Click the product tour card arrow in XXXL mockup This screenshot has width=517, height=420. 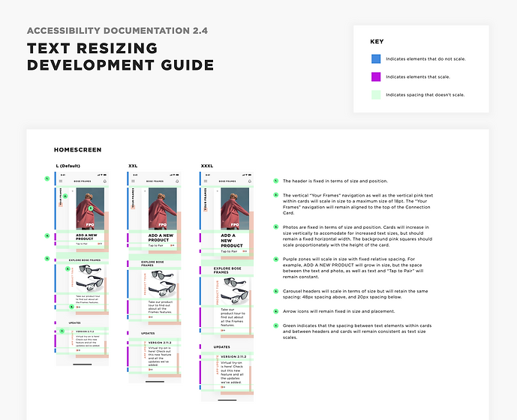point(223,330)
